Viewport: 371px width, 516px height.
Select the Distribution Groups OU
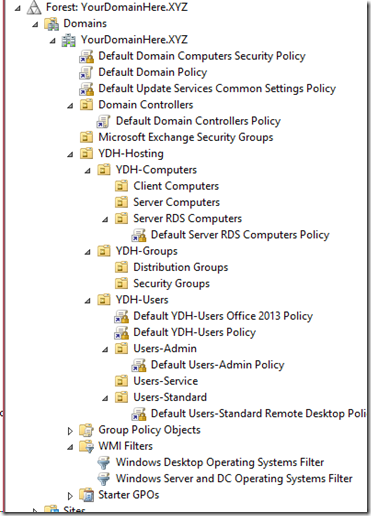181,267
